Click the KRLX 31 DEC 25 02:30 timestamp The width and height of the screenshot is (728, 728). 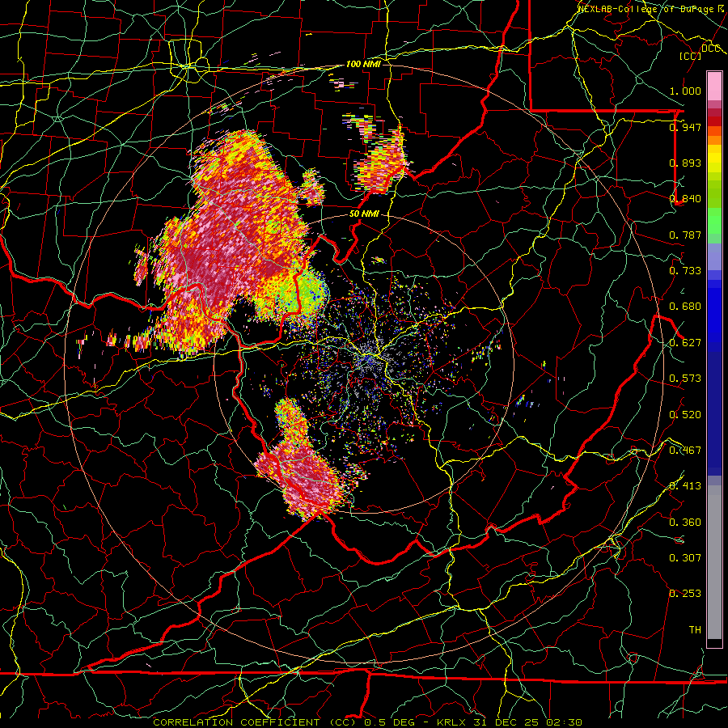tap(510, 722)
